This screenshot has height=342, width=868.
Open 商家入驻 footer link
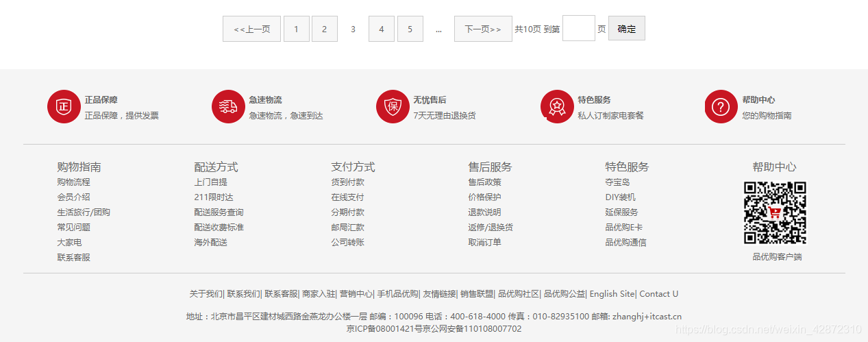pyautogui.click(x=319, y=294)
